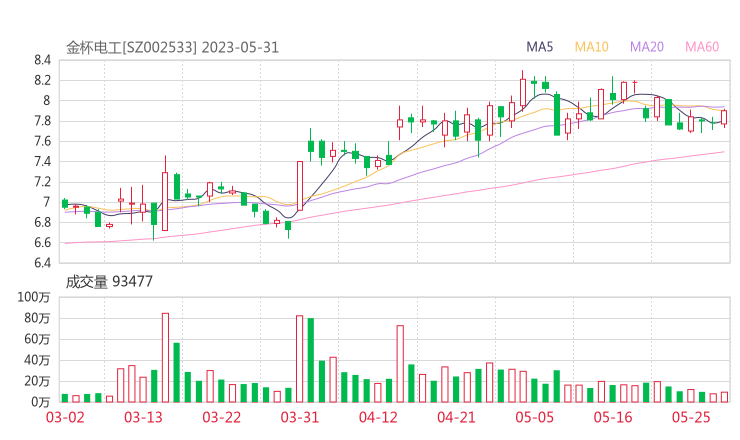The height and width of the screenshot is (440, 740).
Task: Click the 6.8 price axis label
Action: coord(42,222)
